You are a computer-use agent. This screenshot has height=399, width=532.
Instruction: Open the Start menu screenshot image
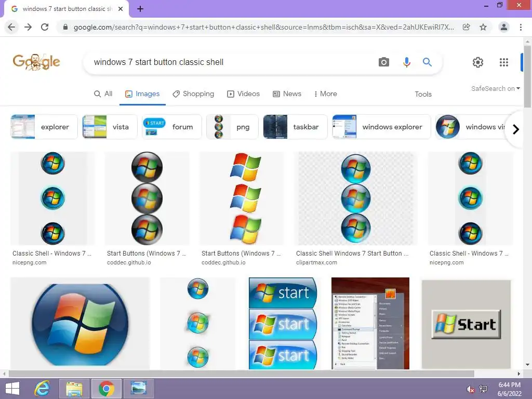coord(370,323)
